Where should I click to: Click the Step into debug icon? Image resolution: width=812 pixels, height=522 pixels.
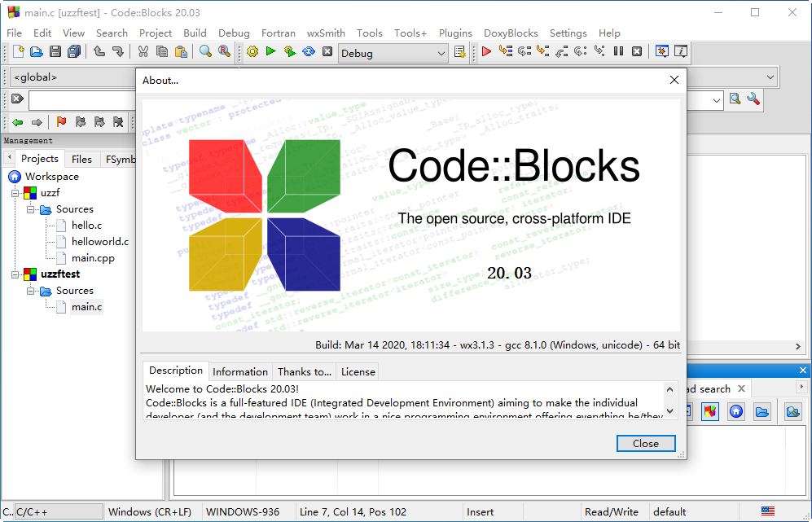click(x=542, y=51)
